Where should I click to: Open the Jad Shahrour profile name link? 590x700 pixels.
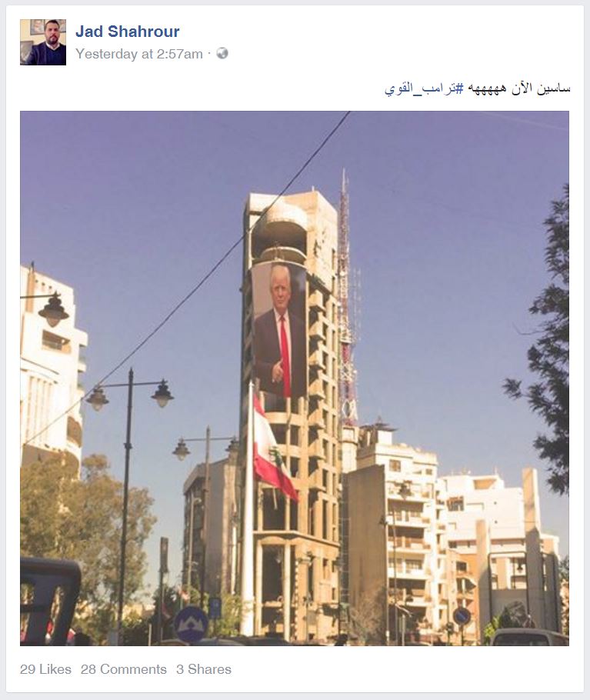(127, 32)
